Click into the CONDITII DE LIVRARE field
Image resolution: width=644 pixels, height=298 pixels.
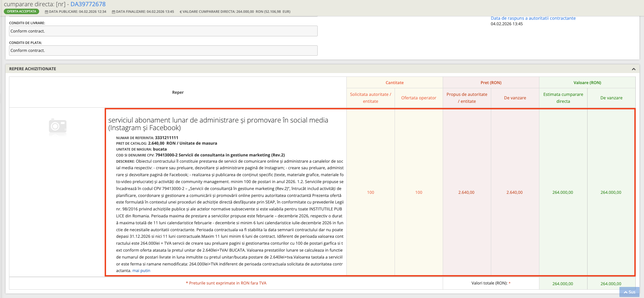tap(163, 31)
